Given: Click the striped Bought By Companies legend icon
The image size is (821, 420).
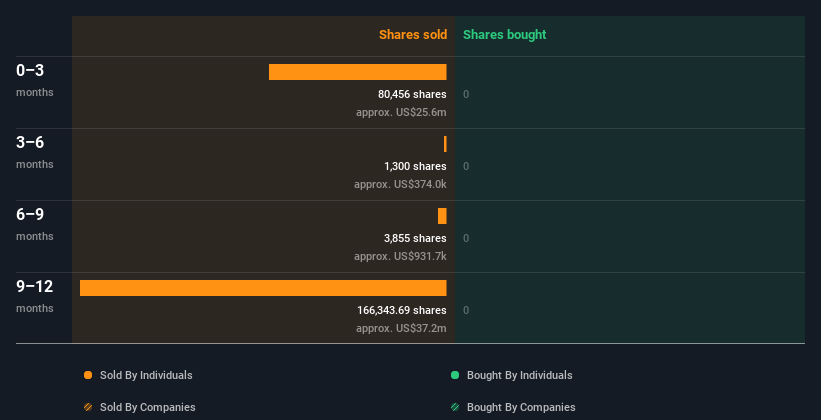Looking at the screenshot, I should tap(455, 407).
